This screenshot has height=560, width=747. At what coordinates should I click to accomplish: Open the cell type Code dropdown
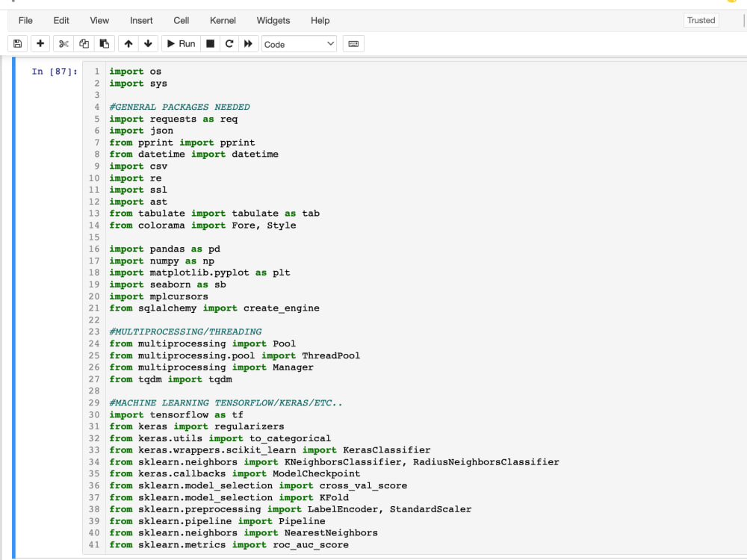300,44
